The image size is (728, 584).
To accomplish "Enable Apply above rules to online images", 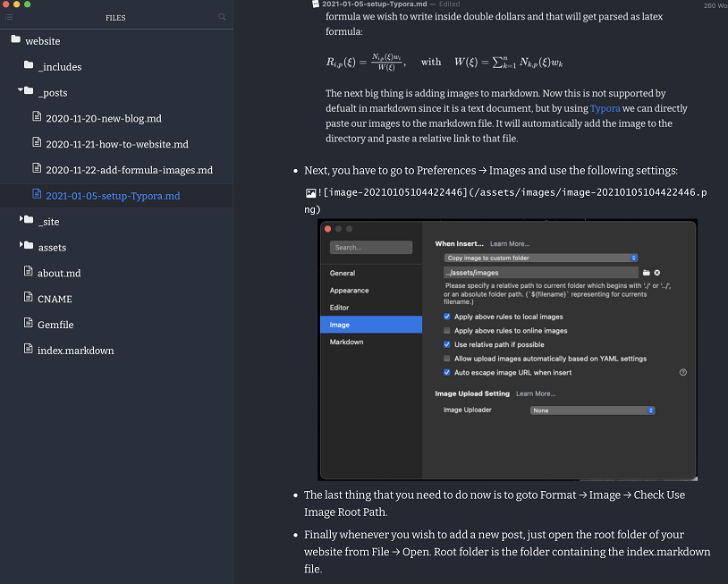I will [x=447, y=331].
